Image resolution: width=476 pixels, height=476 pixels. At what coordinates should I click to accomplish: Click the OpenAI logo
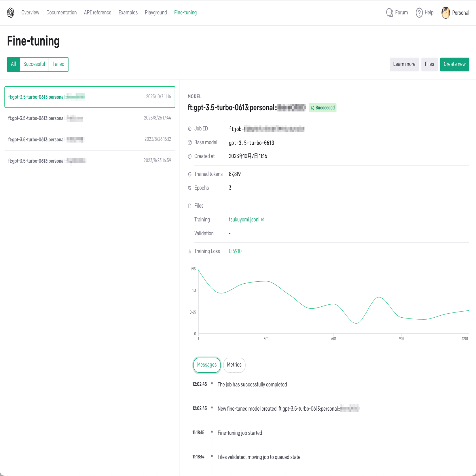(10, 13)
